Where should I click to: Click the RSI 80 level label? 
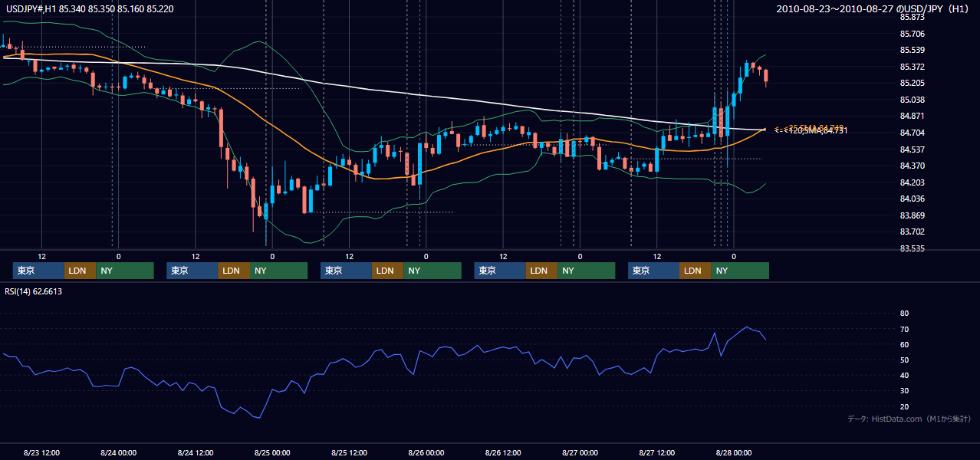[x=904, y=314]
